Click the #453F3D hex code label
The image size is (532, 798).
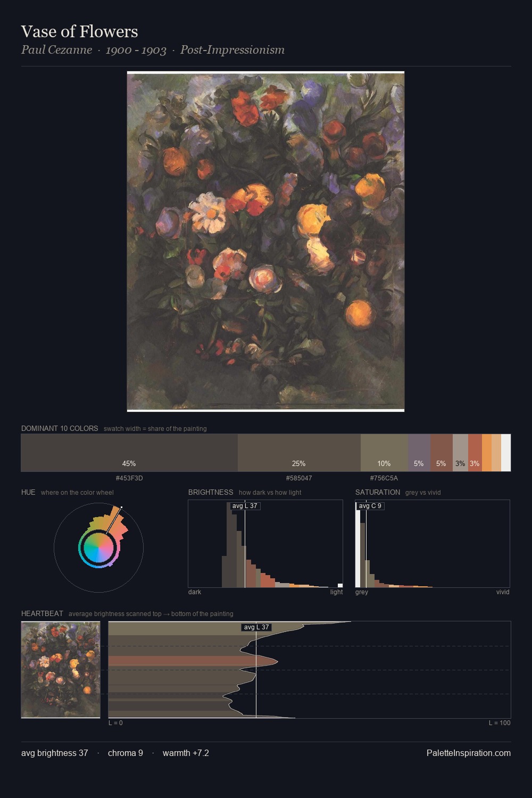click(x=129, y=478)
